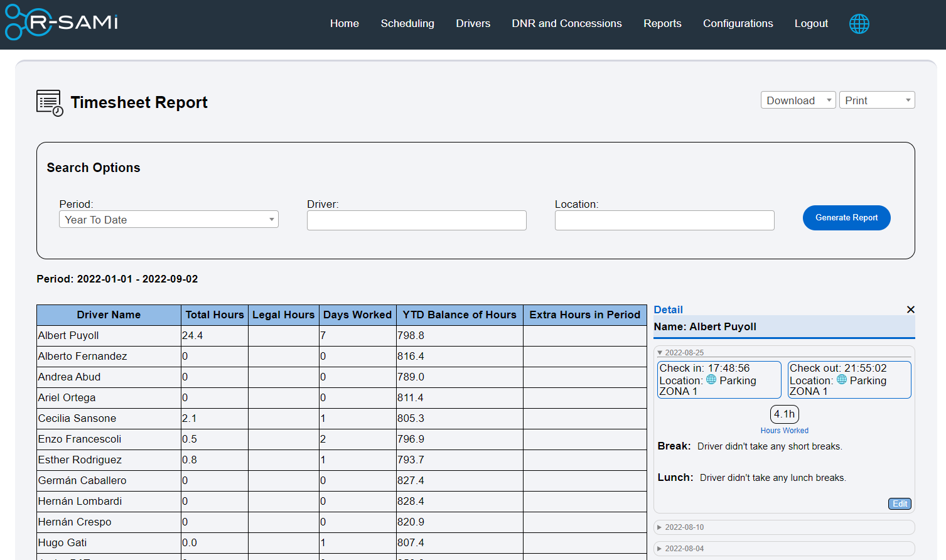Open the Print dropdown
Viewport: 946px width, 560px height.
click(877, 99)
